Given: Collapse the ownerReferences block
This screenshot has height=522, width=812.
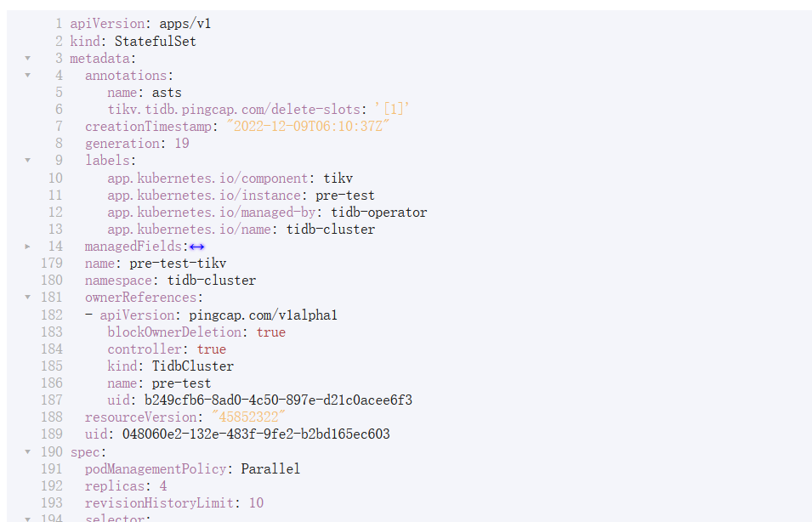Looking at the screenshot, I should coord(27,298).
